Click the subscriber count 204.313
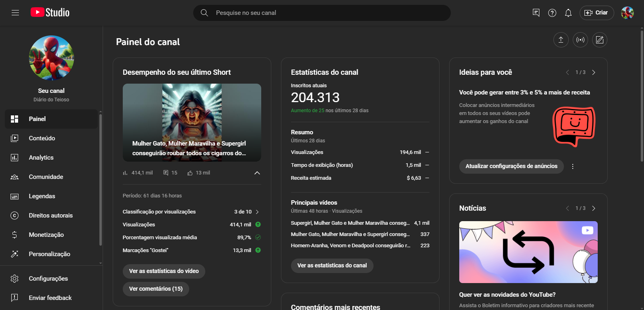 315,97
